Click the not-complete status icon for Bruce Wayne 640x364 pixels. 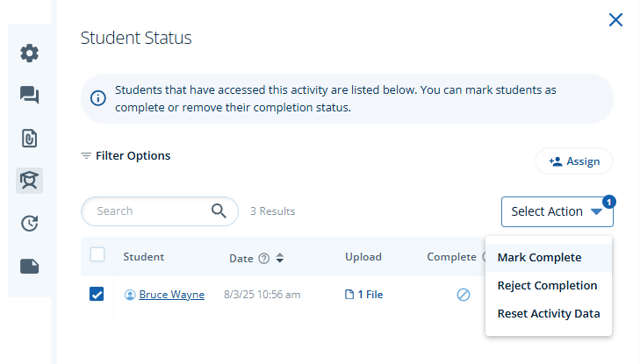pos(464,295)
